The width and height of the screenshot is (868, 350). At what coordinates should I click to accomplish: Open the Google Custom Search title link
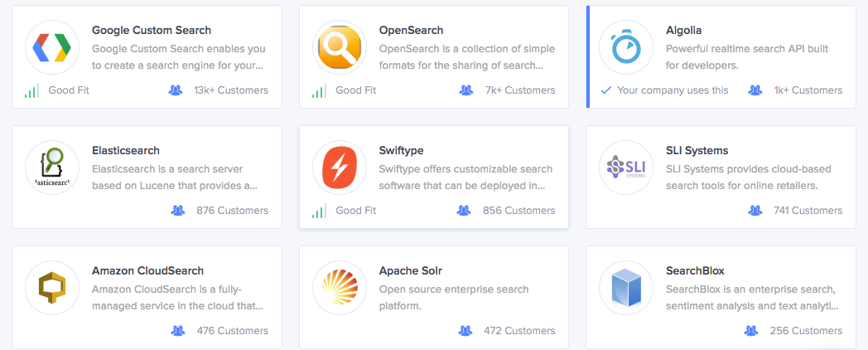pyautogui.click(x=151, y=31)
